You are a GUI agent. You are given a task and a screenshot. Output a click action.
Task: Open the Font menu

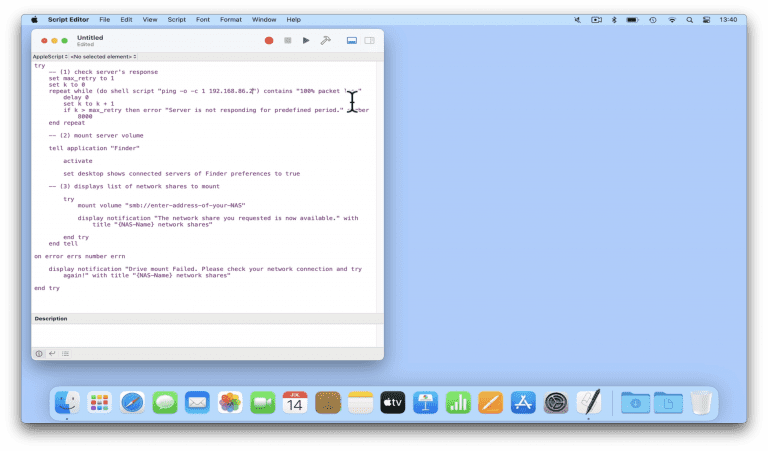[203, 20]
